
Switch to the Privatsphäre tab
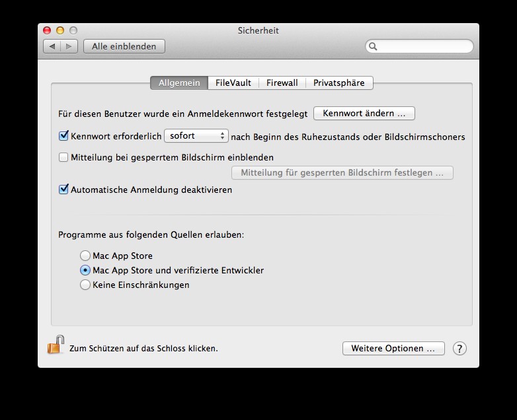[x=338, y=83]
